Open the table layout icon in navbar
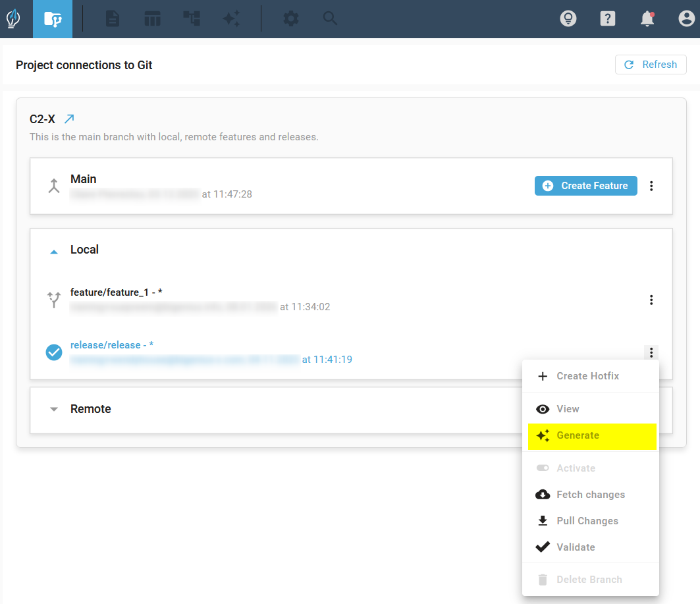The image size is (700, 604). [153, 19]
